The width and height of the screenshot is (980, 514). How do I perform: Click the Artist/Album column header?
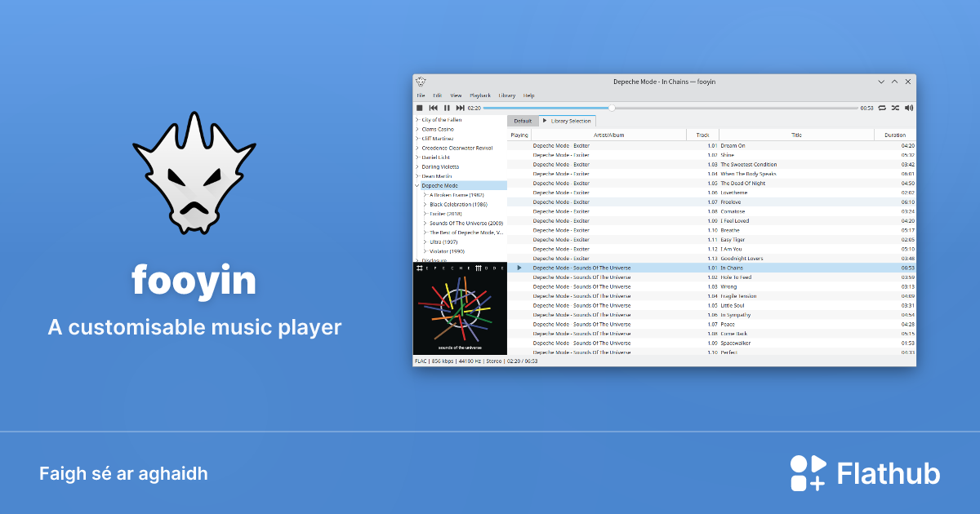coord(608,135)
